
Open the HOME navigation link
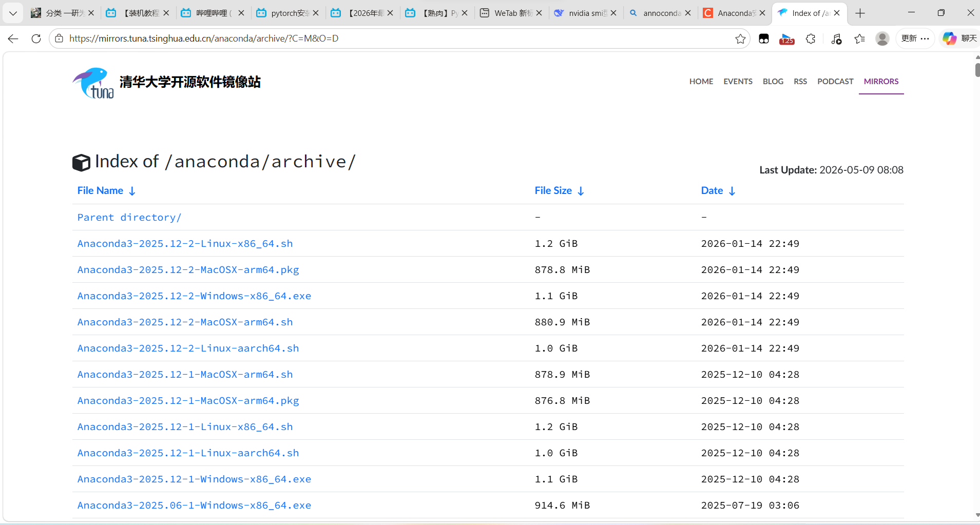[701, 82]
